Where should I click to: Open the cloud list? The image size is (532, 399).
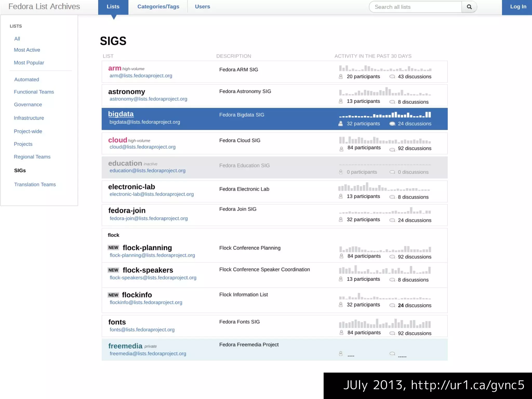click(x=117, y=140)
